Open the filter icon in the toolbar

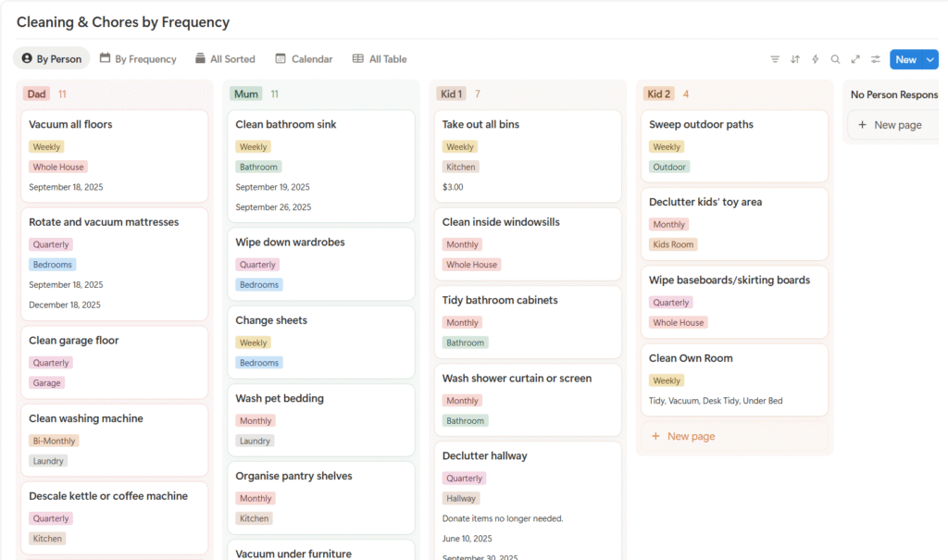tap(775, 59)
